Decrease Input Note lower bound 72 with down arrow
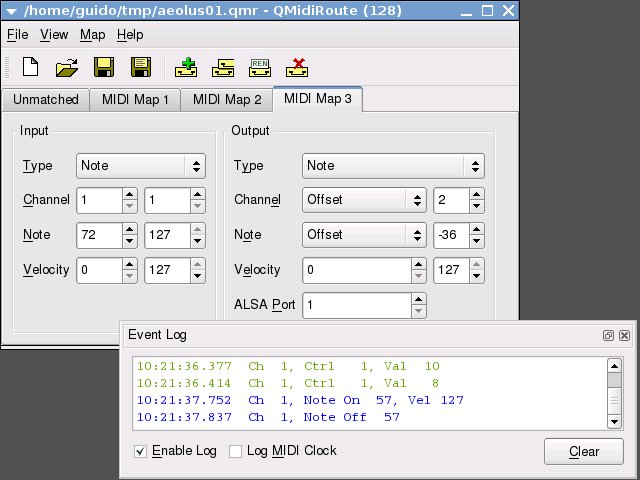The width and height of the screenshot is (640, 480). pyautogui.click(x=130, y=241)
